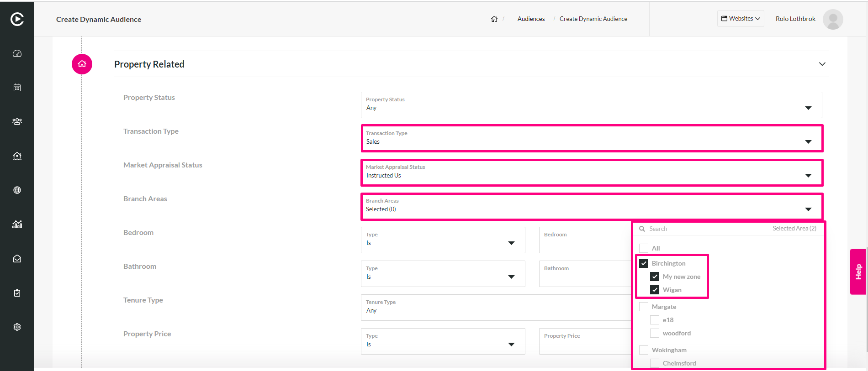Viewport: 868px width, 371px height.
Task: Uncheck the Wigan checkbox
Action: pos(655,290)
